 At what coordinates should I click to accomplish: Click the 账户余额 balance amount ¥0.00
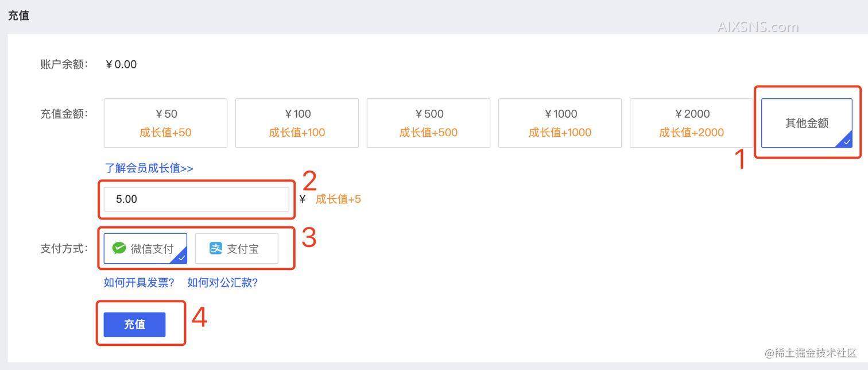click(121, 64)
